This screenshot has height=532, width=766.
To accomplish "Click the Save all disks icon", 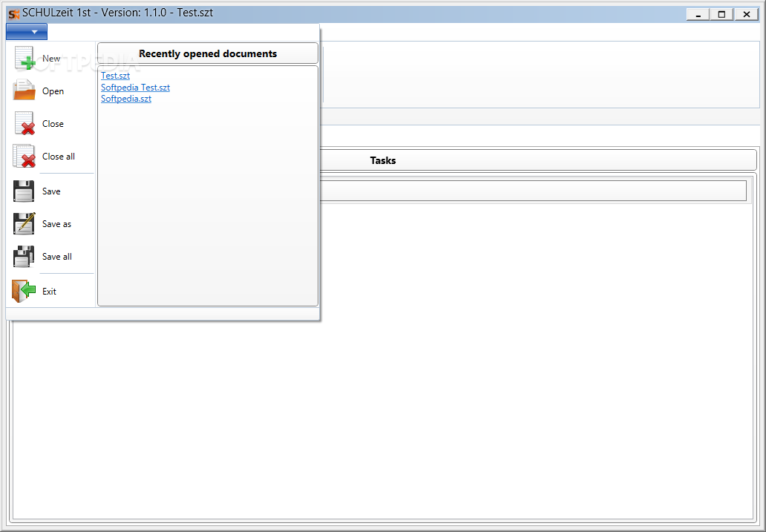I will [24, 257].
